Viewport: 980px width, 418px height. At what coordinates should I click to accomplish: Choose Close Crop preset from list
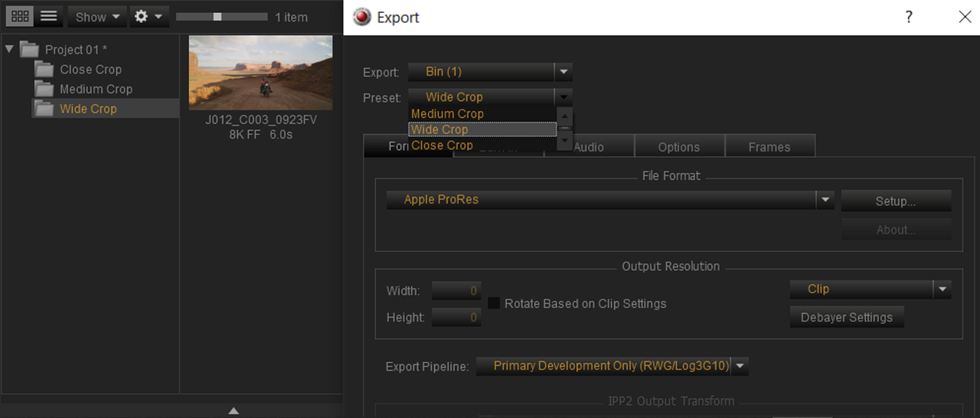[x=482, y=145]
